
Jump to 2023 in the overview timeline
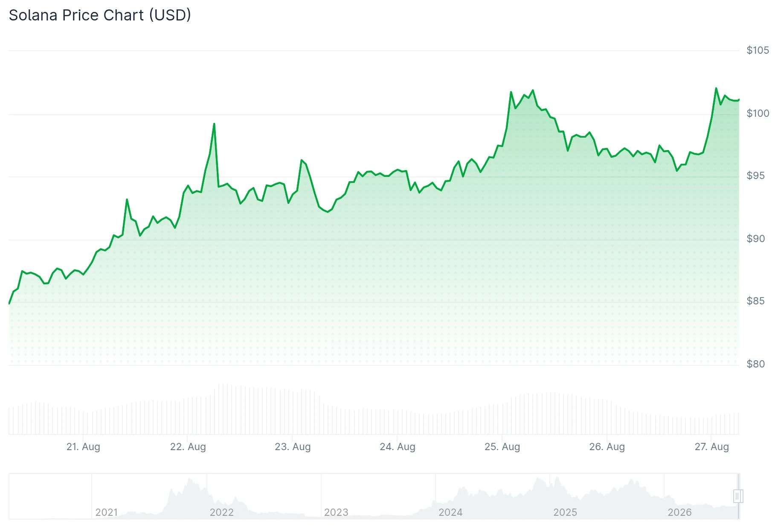pyautogui.click(x=336, y=512)
